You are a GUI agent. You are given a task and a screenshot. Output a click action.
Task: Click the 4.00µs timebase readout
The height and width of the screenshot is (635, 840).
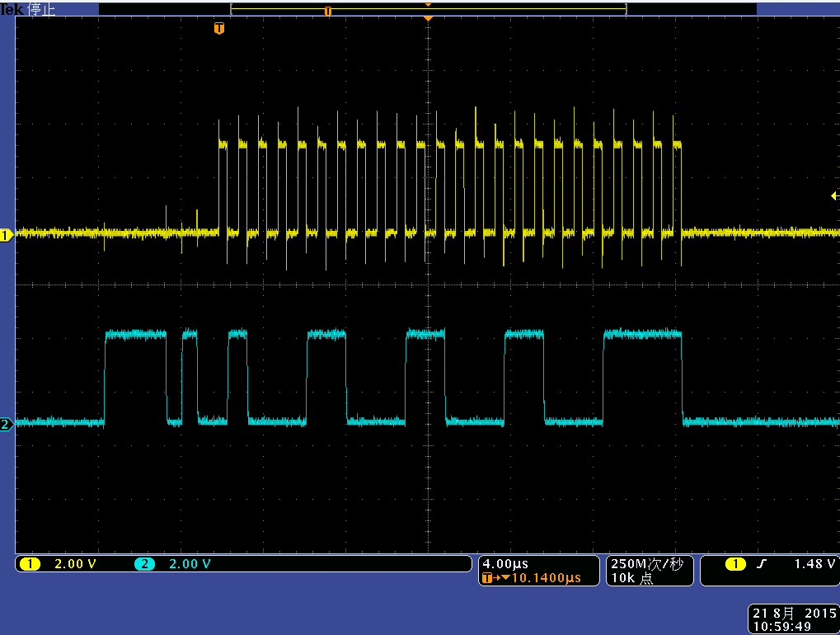(505, 564)
